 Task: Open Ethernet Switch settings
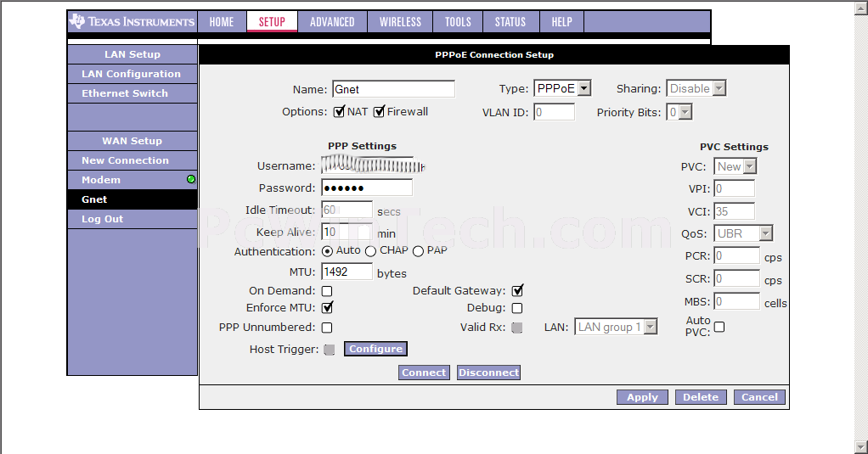point(132,93)
